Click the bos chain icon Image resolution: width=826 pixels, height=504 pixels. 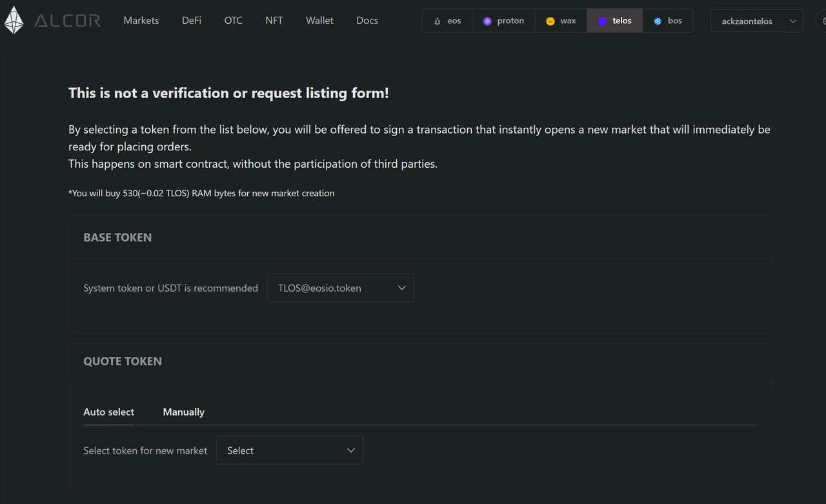point(658,21)
